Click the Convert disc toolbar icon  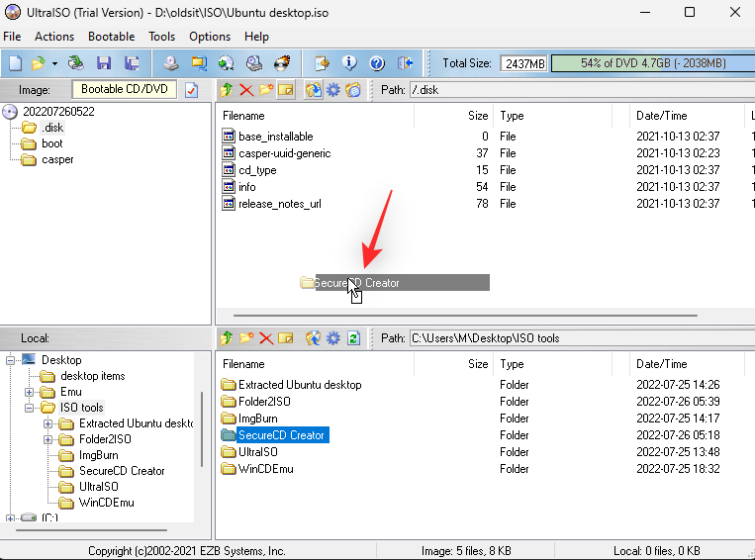coord(226,63)
